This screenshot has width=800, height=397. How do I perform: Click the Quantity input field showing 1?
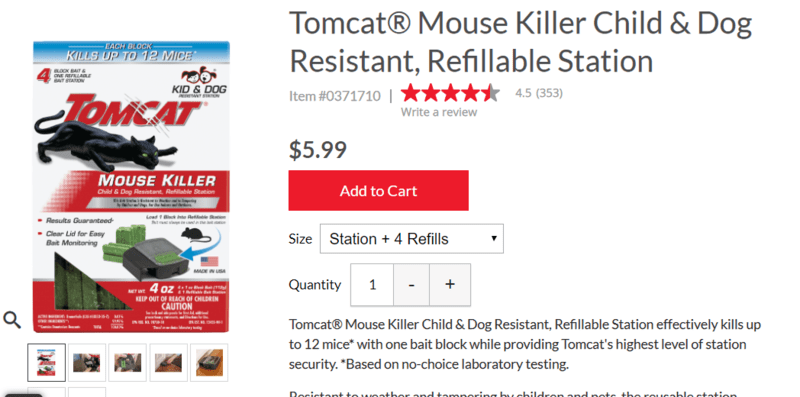click(372, 285)
